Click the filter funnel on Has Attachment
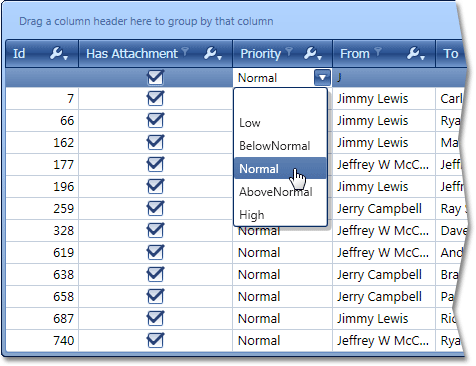This screenshot has width=476, height=366. tap(185, 52)
